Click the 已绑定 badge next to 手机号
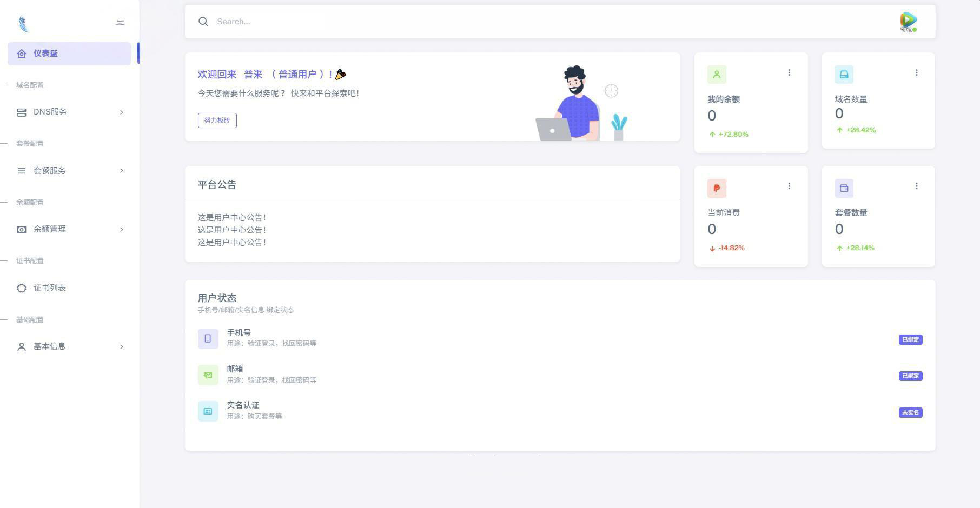 (910, 339)
